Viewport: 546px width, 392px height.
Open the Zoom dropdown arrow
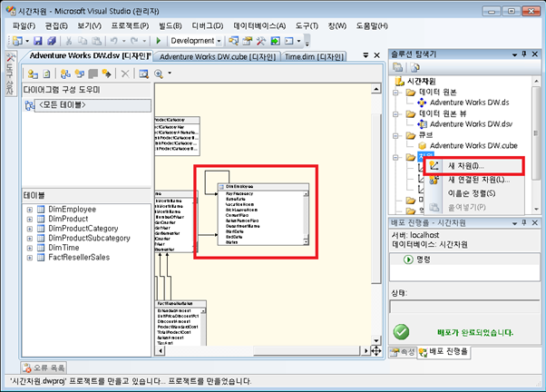pos(170,73)
